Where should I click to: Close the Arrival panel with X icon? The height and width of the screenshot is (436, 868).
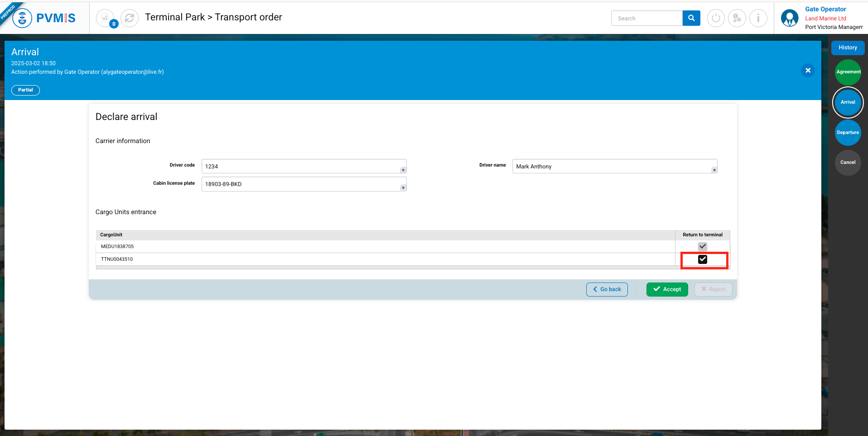click(x=808, y=71)
